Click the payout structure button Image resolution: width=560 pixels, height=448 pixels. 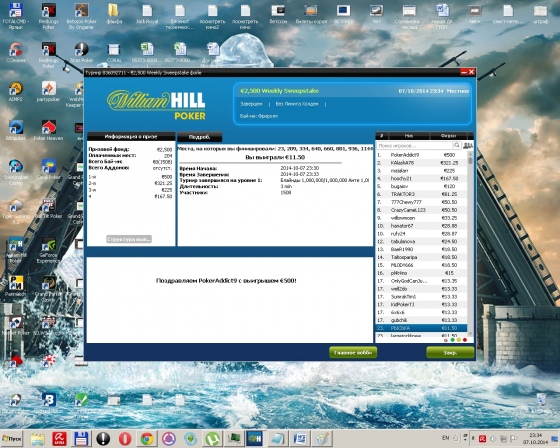point(129,239)
